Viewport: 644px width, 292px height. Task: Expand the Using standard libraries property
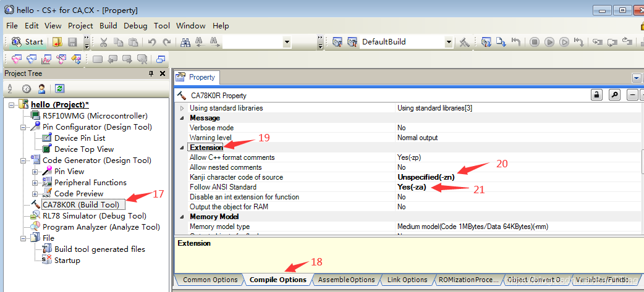click(182, 108)
